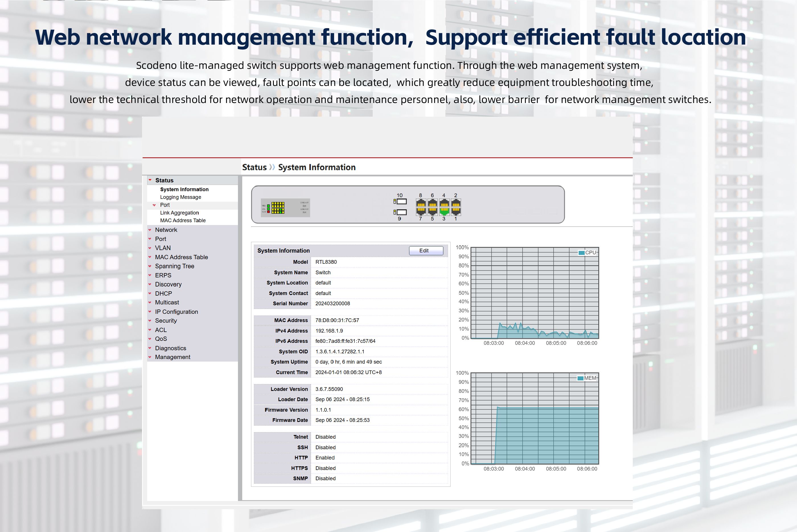Collapse the Status menu section
Image resolution: width=797 pixels, height=532 pixels.
pos(164,180)
